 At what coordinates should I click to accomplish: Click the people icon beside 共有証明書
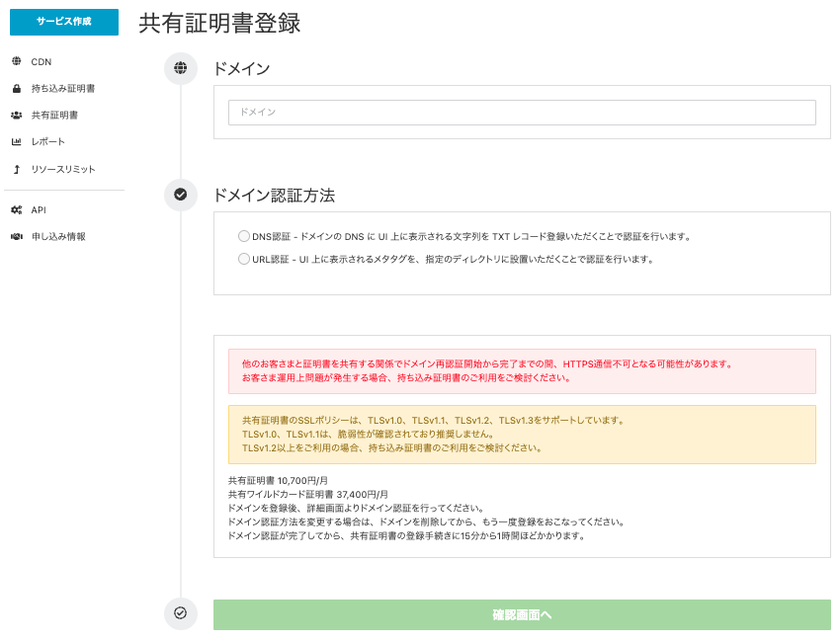point(16,113)
